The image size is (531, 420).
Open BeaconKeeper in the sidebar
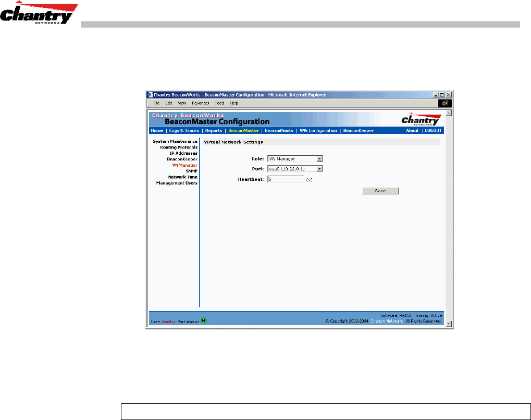coord(182,159)
